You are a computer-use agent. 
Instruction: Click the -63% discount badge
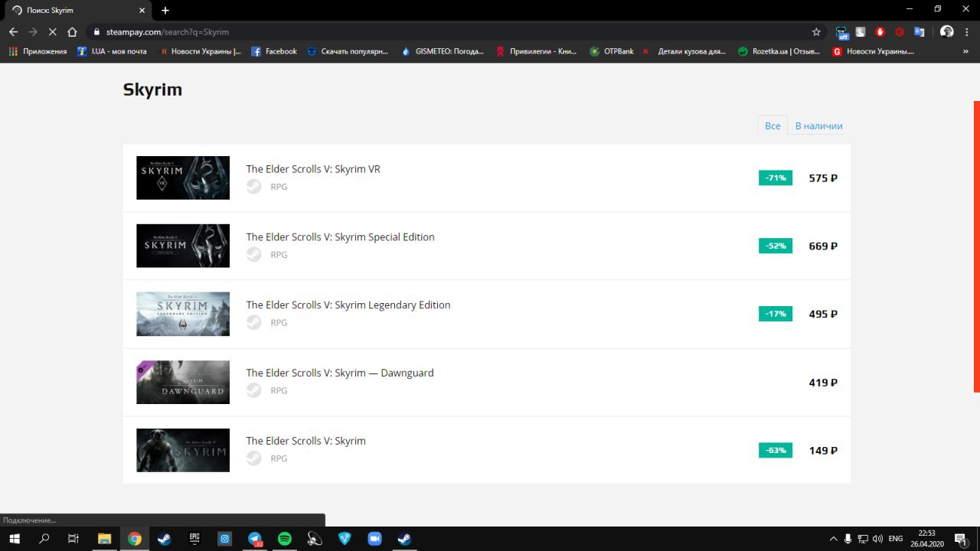tap(776, 450)
